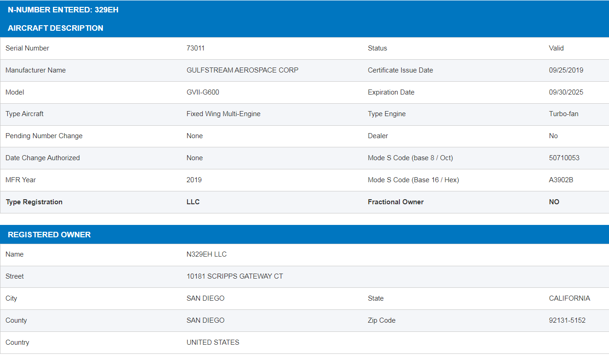Viewport: 609px width, 364px height.
Task: Click the 'Dealer' label
Action: (378, 136)
